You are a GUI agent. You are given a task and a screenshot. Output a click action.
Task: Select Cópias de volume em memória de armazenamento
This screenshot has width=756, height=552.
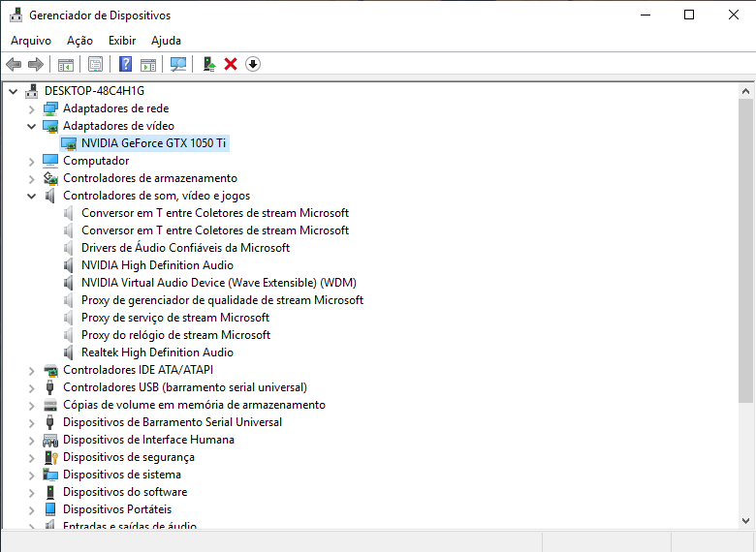[x=194, y=405]
